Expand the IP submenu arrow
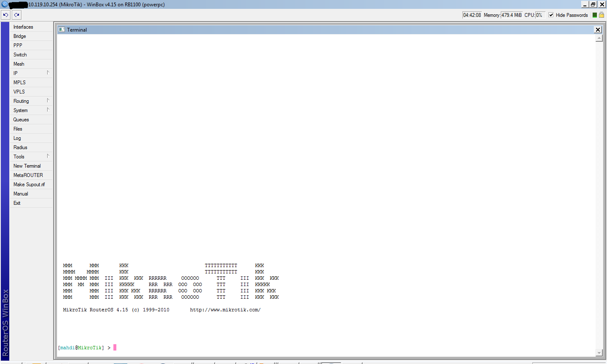607x364 pixels. (x=48, y=73)
